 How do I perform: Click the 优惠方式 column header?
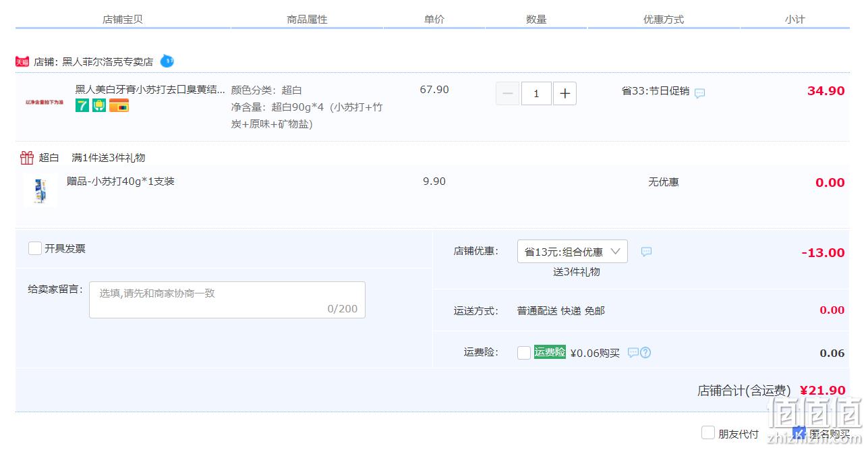tap(664, 20)
